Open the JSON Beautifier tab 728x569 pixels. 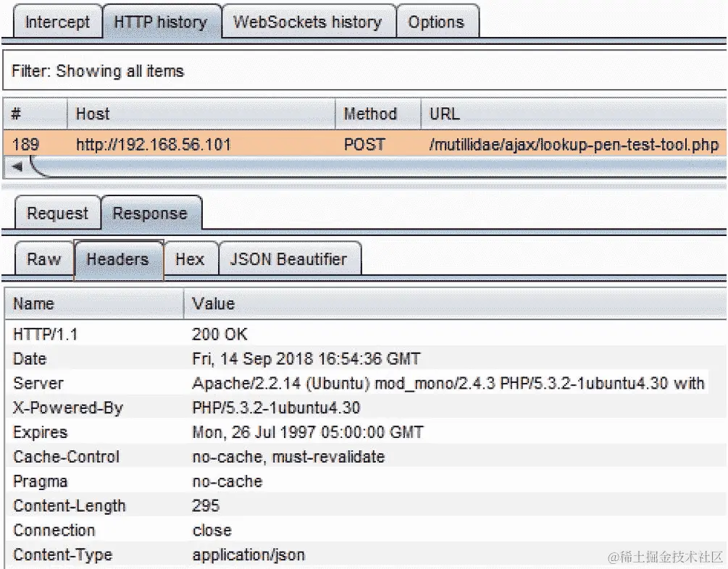289,259
